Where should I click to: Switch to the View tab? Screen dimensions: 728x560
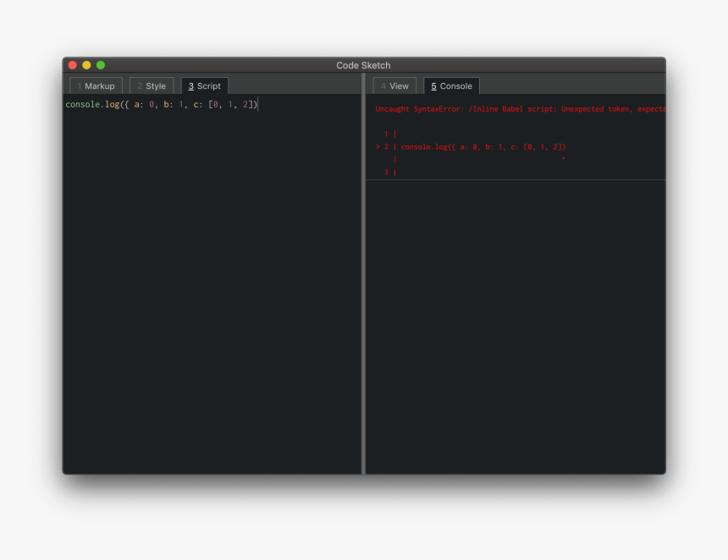394,85
